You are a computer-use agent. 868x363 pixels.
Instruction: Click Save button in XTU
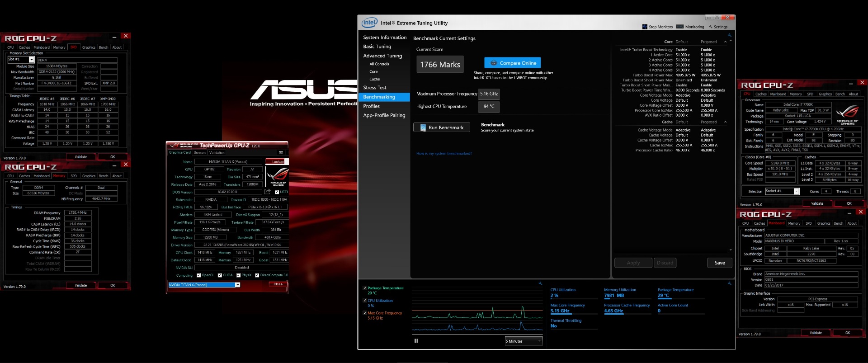[720, 263]
